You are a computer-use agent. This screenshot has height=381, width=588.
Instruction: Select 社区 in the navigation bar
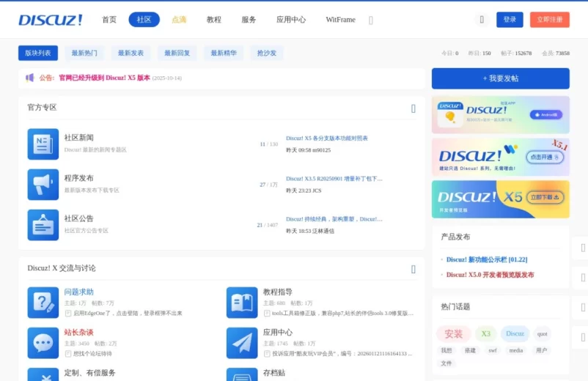click(144, 20)
